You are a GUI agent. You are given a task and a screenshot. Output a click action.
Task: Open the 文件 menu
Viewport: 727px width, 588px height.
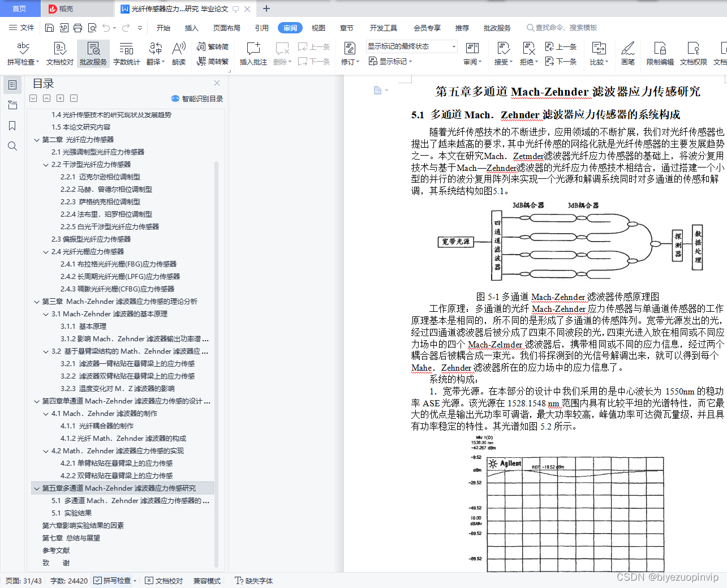coord(21,28)
